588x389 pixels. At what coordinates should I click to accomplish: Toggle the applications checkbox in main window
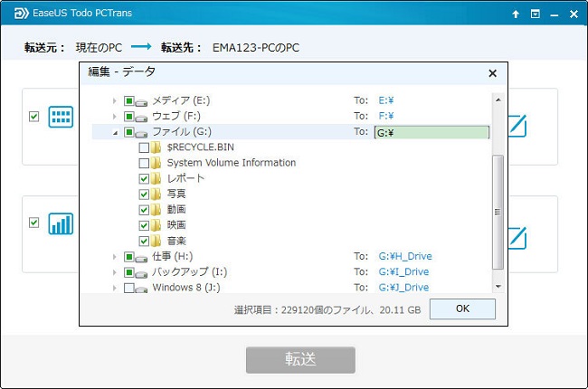click(33, 117)
